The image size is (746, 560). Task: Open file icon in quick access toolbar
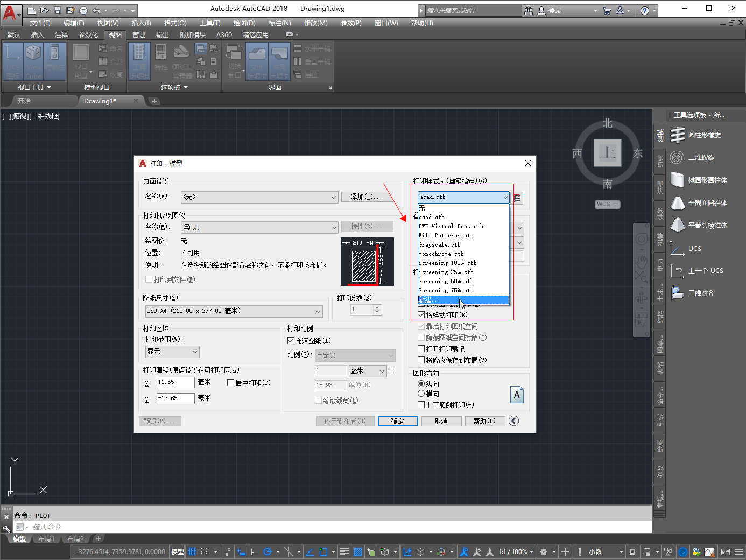(x=44, y=10)
